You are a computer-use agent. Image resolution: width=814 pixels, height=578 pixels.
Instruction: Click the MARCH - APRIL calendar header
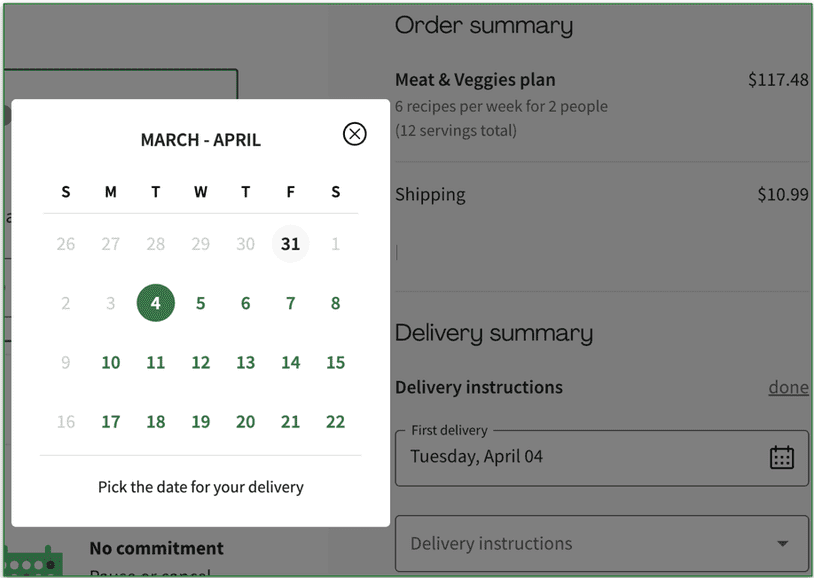[200, 140]
